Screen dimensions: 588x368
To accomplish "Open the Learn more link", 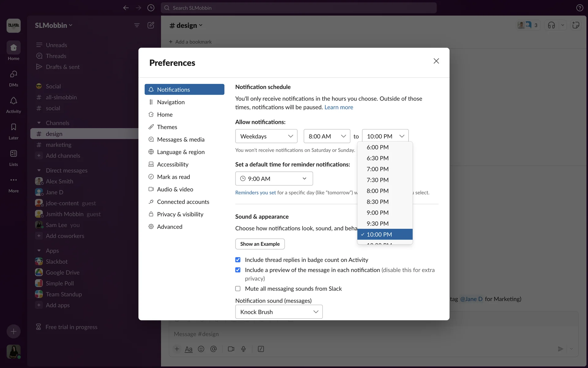I will pos(339,107).
